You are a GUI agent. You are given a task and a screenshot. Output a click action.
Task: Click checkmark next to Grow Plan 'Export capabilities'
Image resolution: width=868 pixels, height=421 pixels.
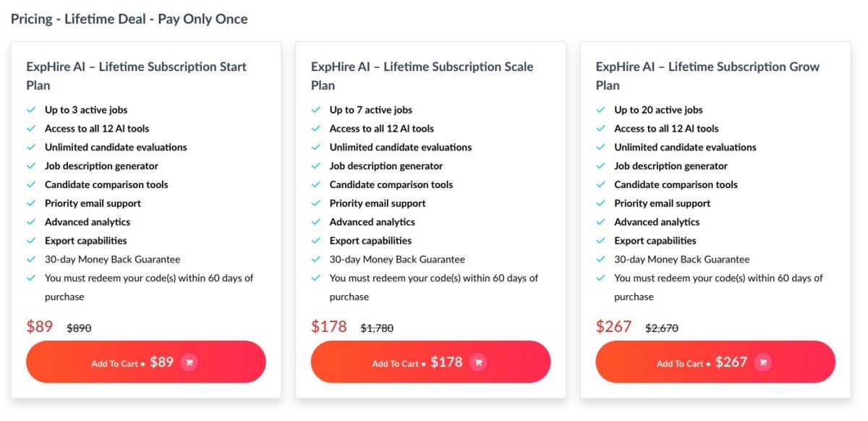point(601,241)
